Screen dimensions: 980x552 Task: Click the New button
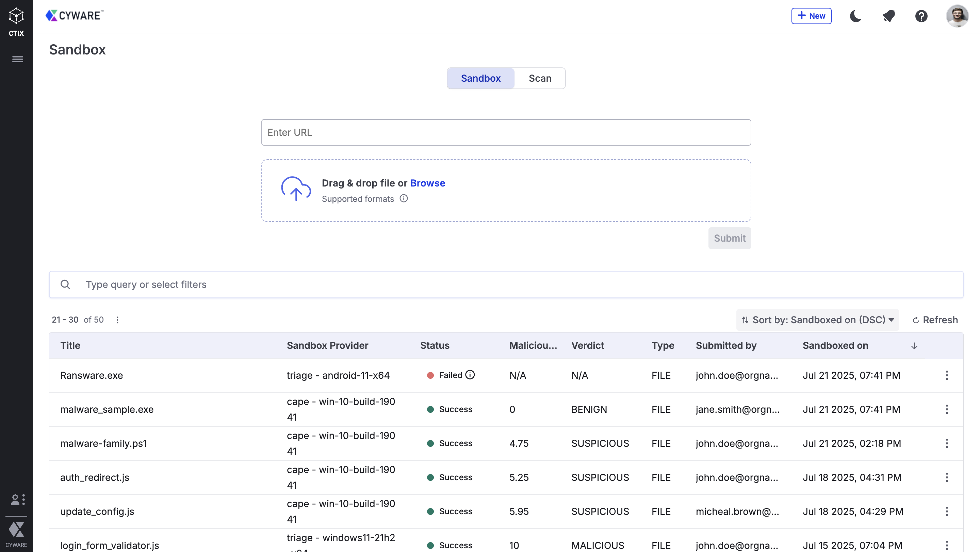point(811,16)
